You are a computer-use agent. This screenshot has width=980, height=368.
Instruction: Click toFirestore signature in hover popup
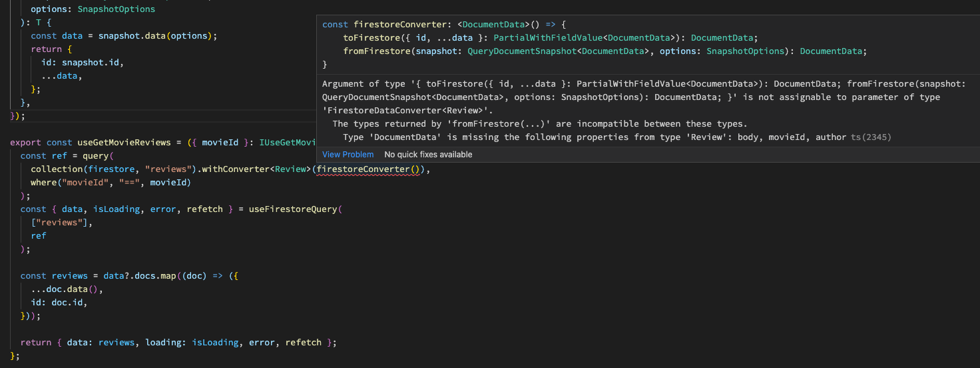tap(551, 38)
